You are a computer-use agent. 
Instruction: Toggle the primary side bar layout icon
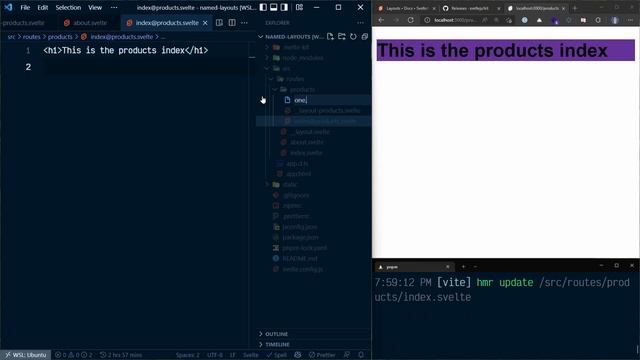[x=263, y=7]
